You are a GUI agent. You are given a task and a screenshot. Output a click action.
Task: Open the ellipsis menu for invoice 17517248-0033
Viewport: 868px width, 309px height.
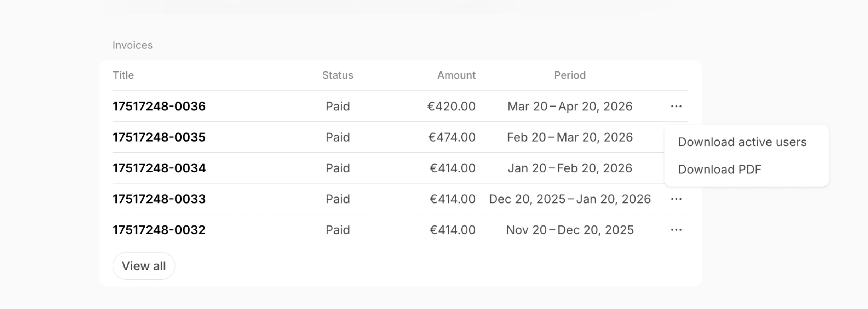[676, 199]
